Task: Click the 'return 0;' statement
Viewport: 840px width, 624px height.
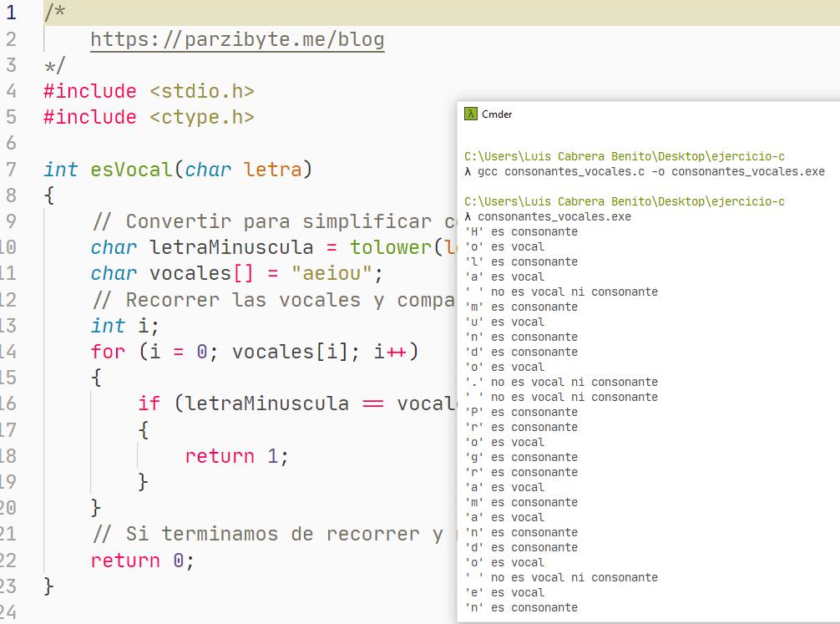Action: pos(143,561)
